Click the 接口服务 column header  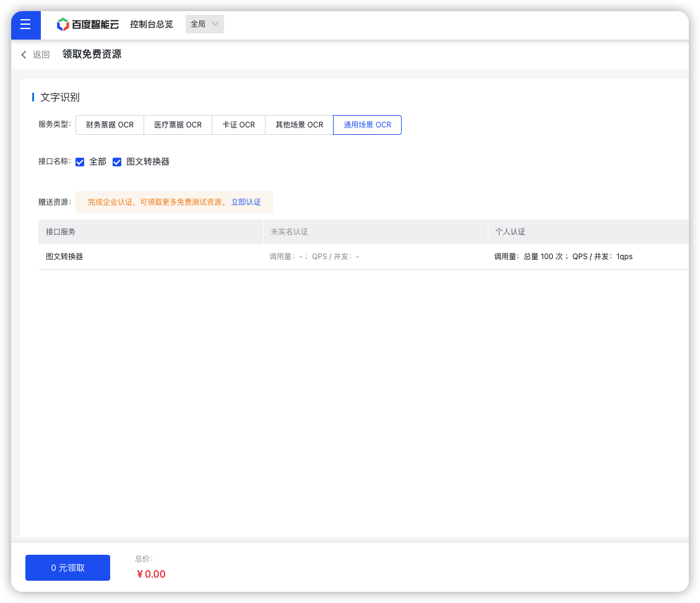(61, 232)
